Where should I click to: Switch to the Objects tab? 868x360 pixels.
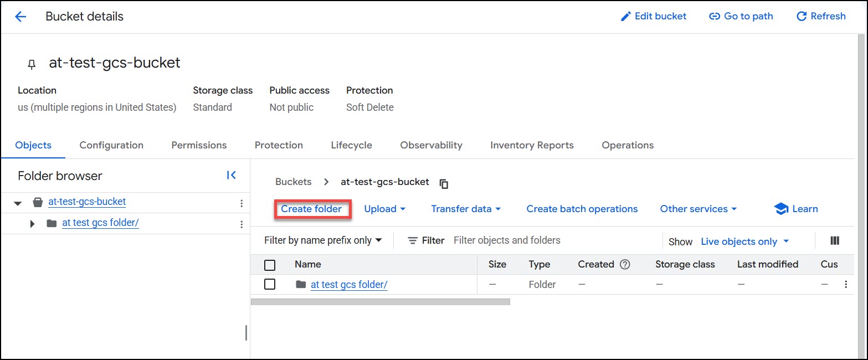pyautogui.click(x=33, y=145)
